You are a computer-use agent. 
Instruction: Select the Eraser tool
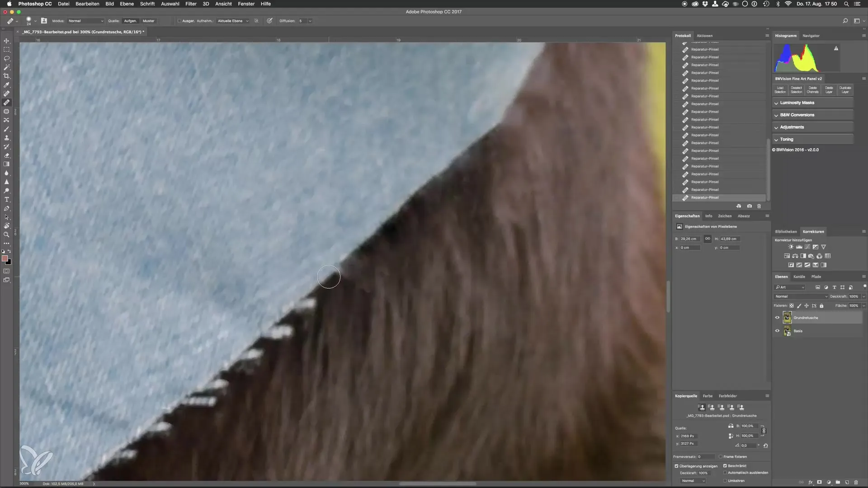[x=6, y=155]
